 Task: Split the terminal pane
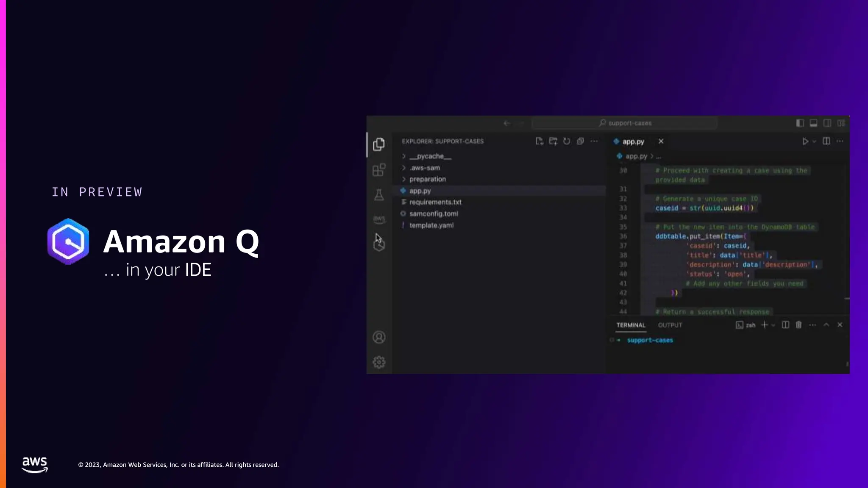(x=785, y=325)
